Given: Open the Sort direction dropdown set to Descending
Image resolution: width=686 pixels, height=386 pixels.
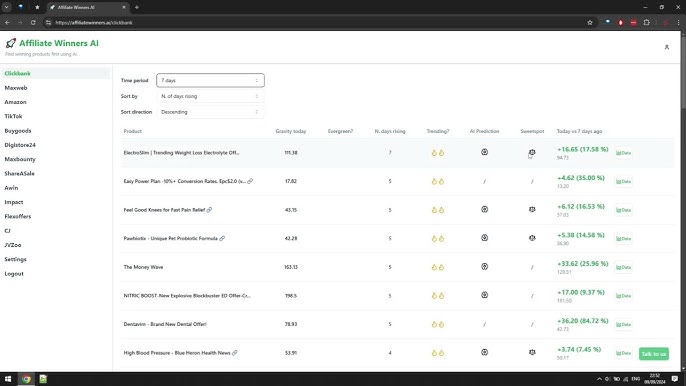Looking at the screenshot, I should pyautogui.click(x=210, y=112).
